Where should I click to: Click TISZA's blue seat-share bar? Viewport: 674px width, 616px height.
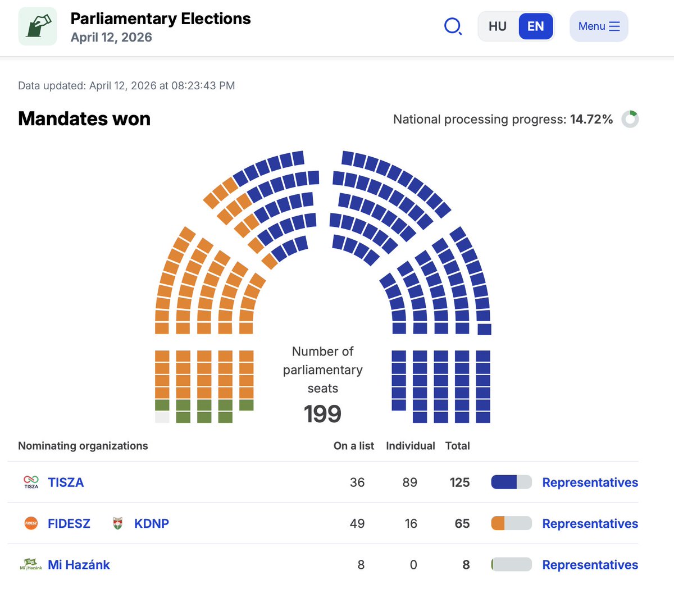coord(503,482)
